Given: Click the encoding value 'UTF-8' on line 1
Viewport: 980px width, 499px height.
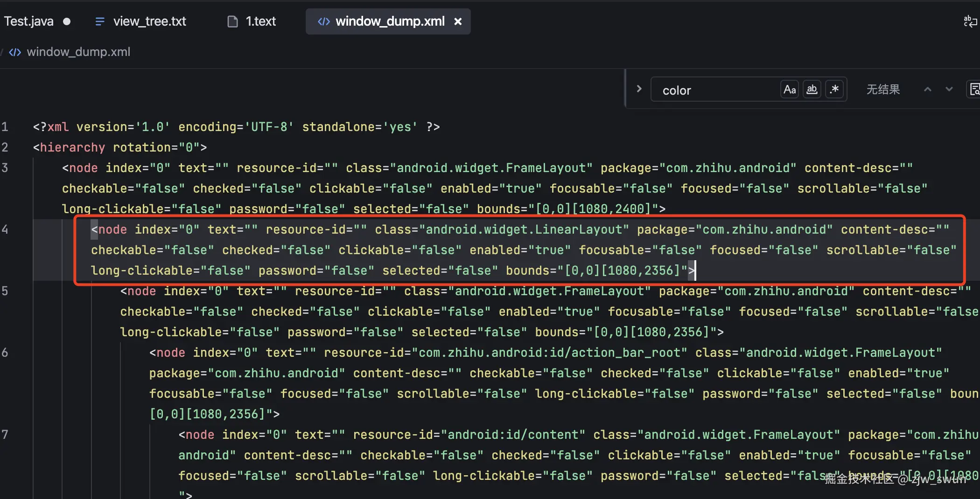Looking at the screenshot, I should 269,127.
